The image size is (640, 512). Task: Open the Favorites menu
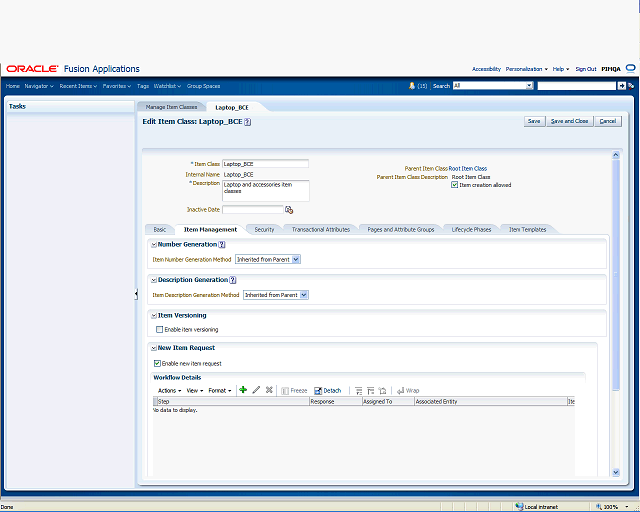117,86
